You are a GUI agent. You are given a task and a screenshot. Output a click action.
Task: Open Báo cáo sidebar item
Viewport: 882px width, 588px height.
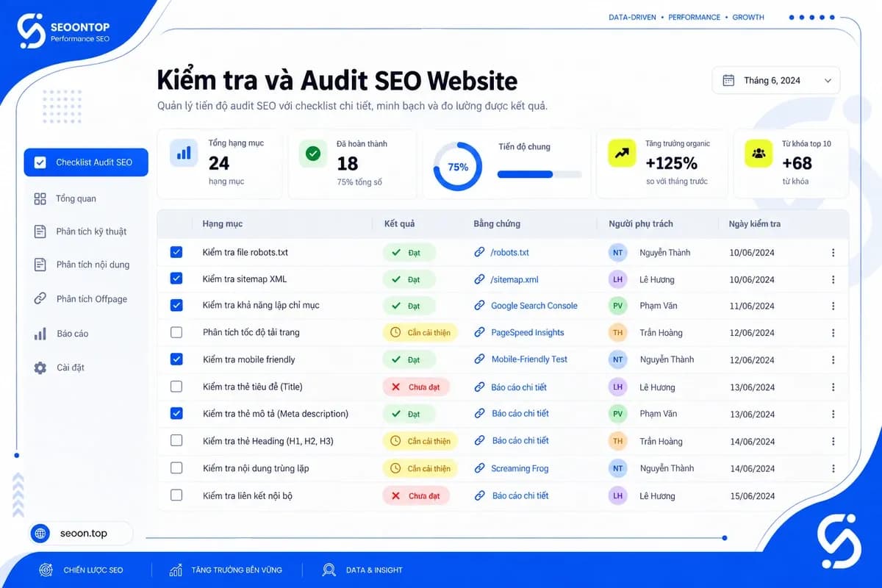pos(72,334)
